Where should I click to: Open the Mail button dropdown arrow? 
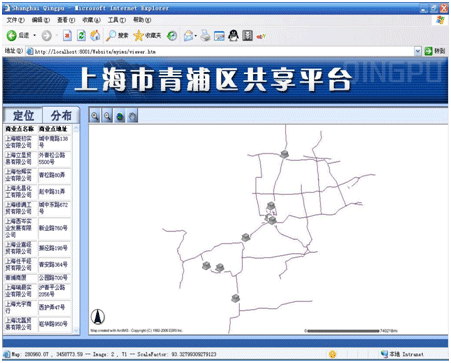pyautogui.click(x=196, y=35)
